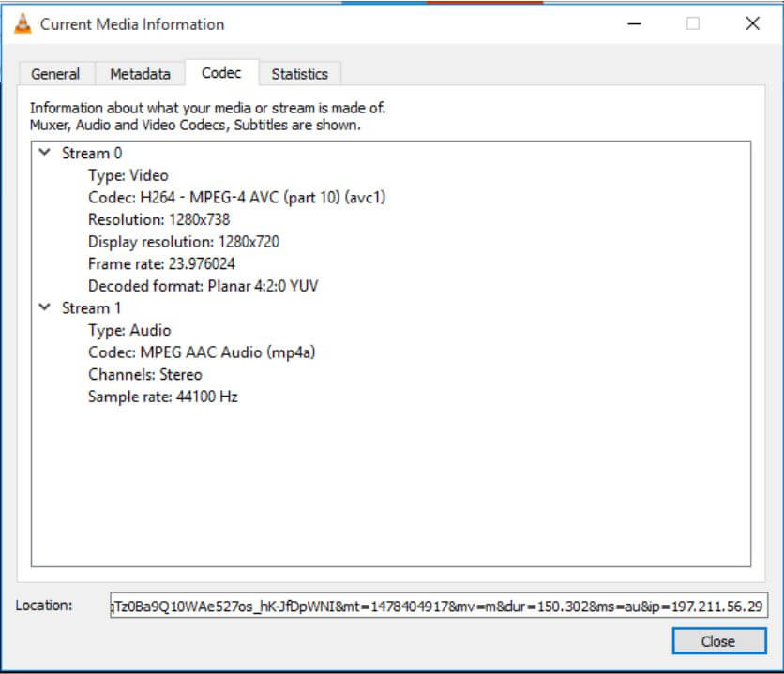Collapse the Stream 0 chevron
The width and height of the screenshot is (784, 674).
(45, 153)
